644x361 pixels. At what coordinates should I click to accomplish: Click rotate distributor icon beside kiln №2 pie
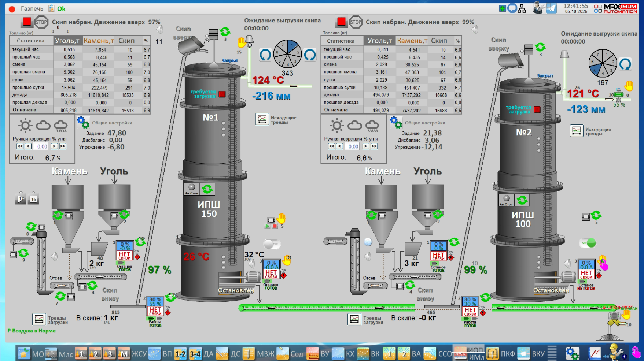point(625,64)
